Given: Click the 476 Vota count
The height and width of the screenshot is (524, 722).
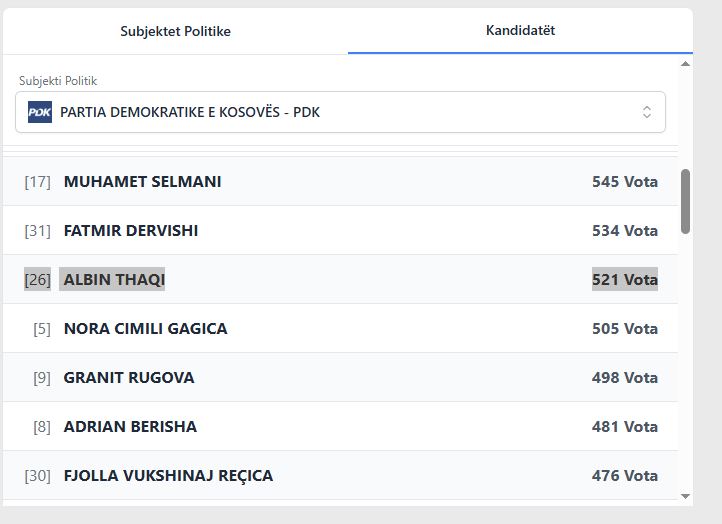Looking at the screenshot, I should [625, 476].
